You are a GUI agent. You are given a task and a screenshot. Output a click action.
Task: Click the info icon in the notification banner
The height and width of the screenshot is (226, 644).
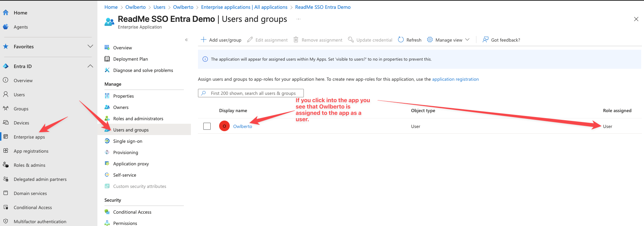pyautogui.click(x=205, y=59)
